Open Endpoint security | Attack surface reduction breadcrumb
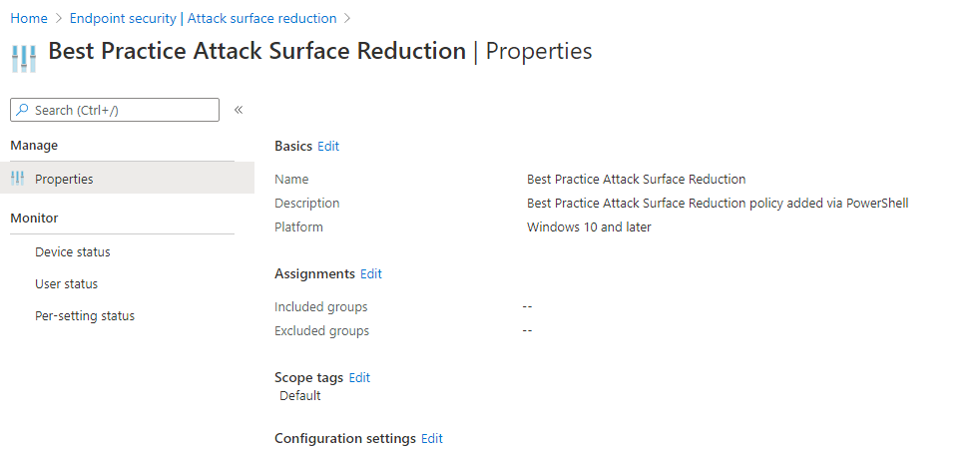980x452 pixels. point(203,18)
